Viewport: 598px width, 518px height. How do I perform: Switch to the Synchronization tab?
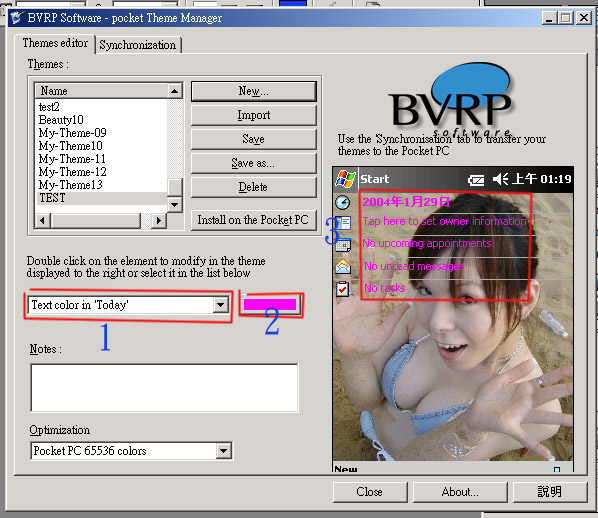click(138, 45)
